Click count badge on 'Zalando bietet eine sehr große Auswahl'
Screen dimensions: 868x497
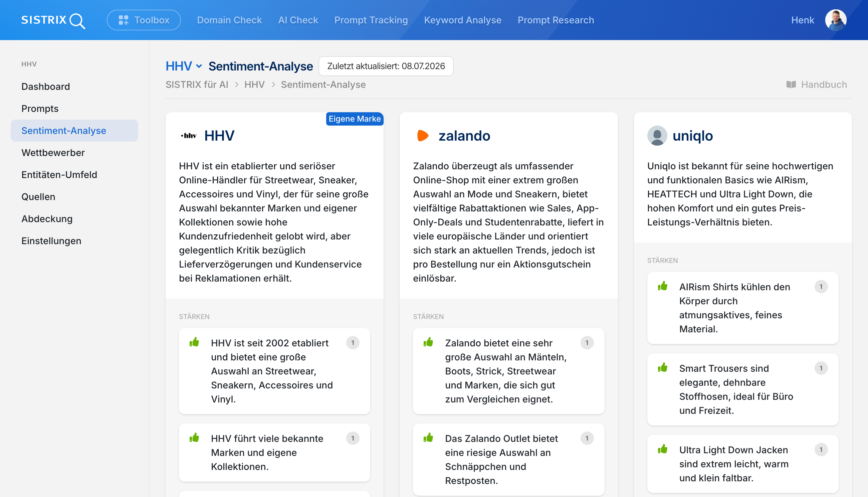587,343
